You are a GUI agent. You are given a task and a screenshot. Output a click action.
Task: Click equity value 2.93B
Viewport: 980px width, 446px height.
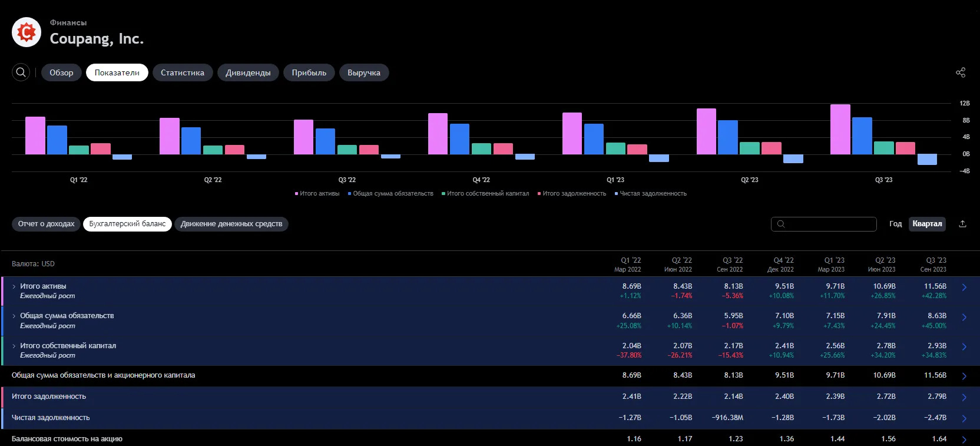pyautogui.click(x=937, y=346)
